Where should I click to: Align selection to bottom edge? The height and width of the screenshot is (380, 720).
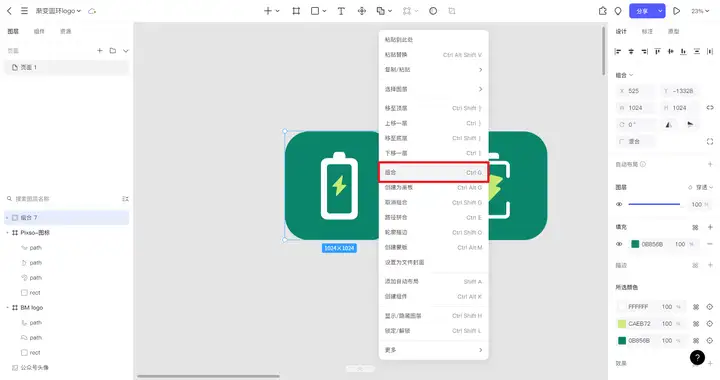(x=684, y=51)
